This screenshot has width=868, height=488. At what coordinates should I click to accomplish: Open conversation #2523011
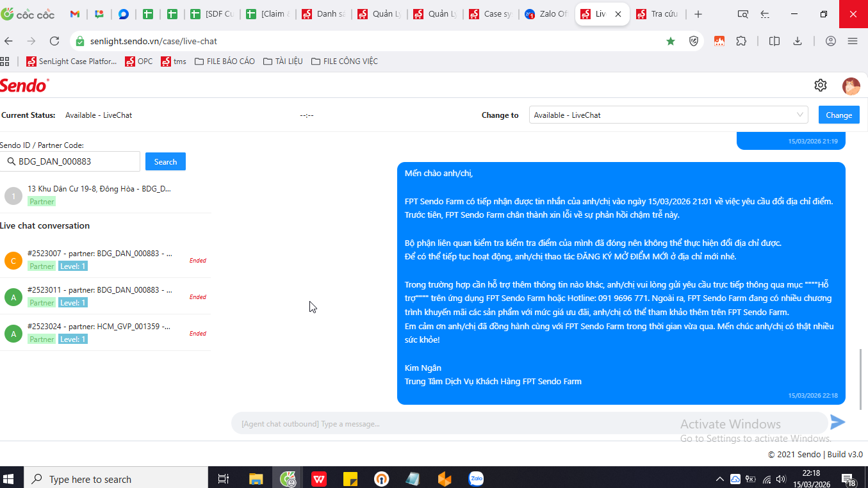[x=105, y=297]
